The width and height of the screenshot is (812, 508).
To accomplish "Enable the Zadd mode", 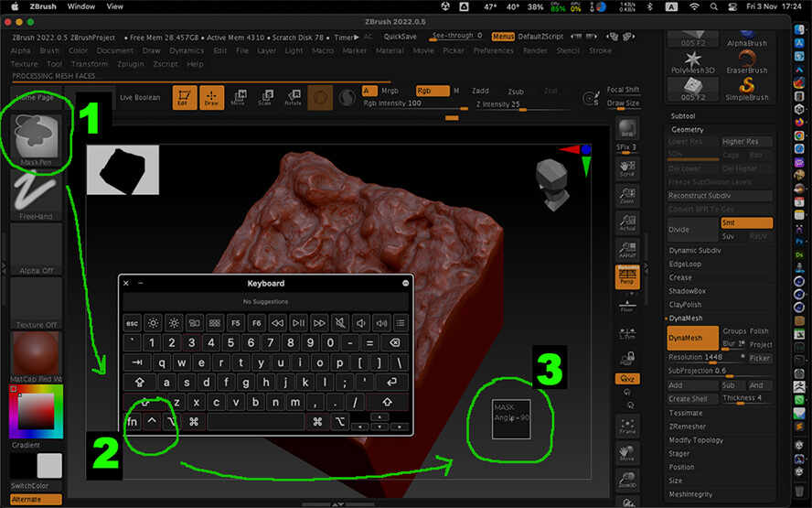I will 480,91.
